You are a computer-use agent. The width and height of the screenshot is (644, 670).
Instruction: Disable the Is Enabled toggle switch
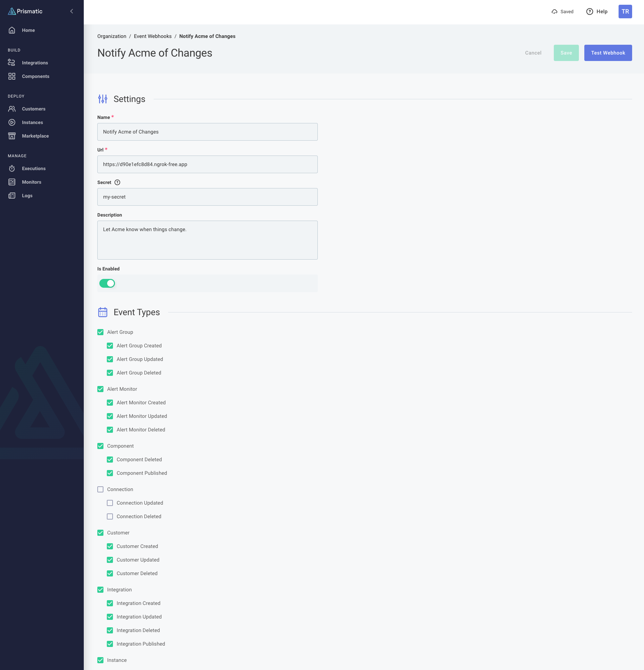click(107, 283)
